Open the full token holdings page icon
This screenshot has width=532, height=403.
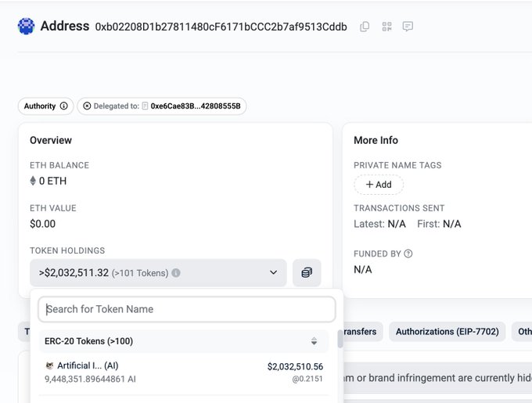point(307,273)
